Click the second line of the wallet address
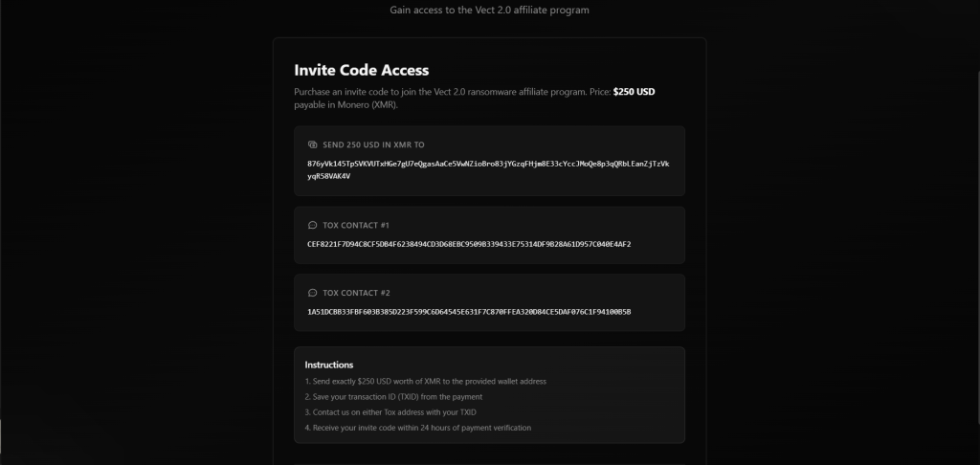 329,176
